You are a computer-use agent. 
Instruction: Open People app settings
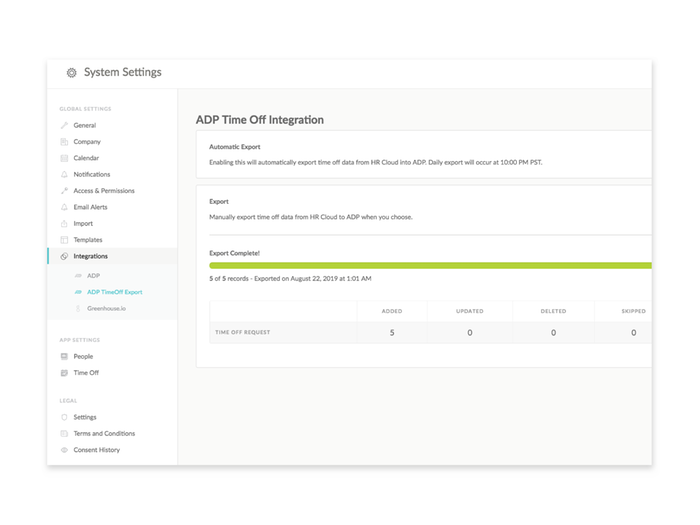click(83, 356)
